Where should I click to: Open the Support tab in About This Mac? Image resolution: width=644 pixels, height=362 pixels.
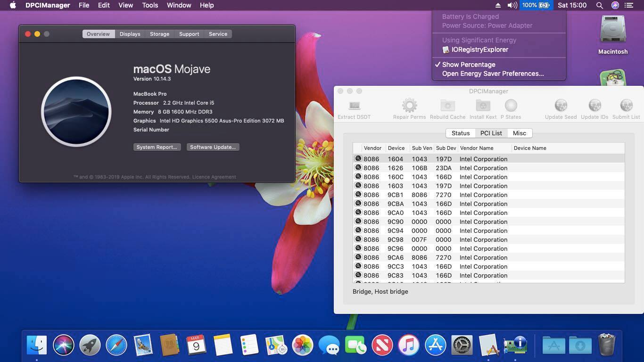(x=189, y=34)
